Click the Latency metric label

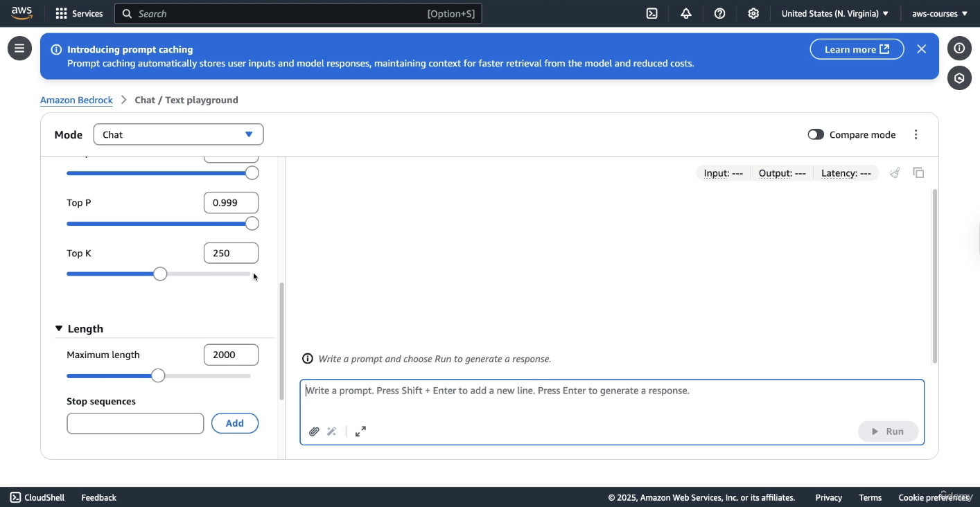click(x=846, y=173)
